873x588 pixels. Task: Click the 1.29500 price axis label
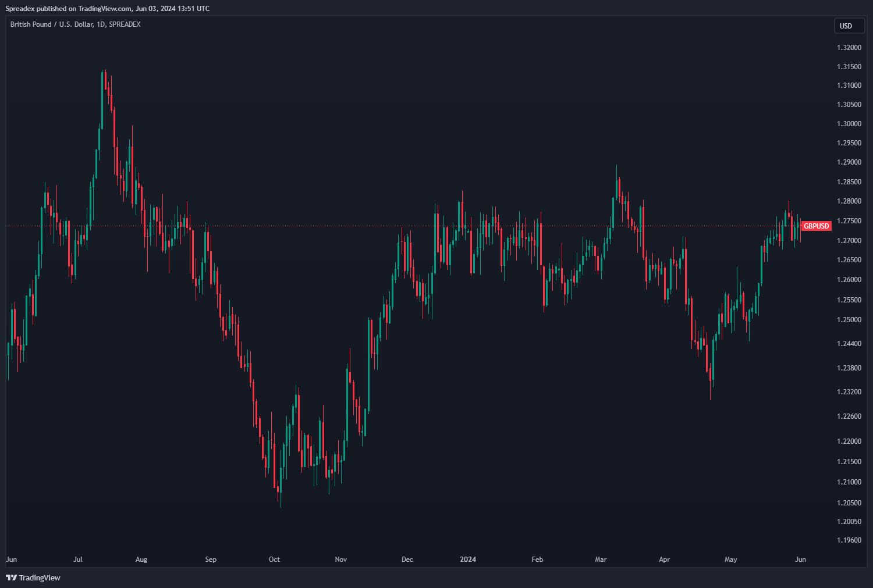click(x=849, y=143)
